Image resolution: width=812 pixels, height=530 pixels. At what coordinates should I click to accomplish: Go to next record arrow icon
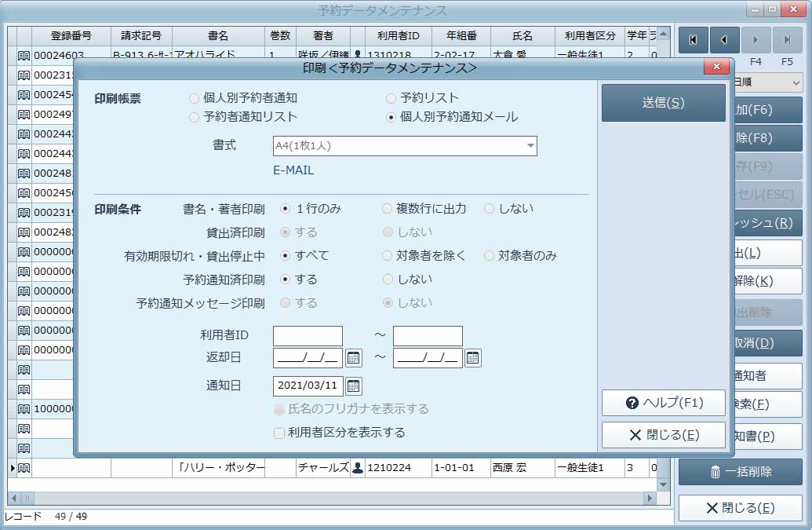[x=755, y=40]
